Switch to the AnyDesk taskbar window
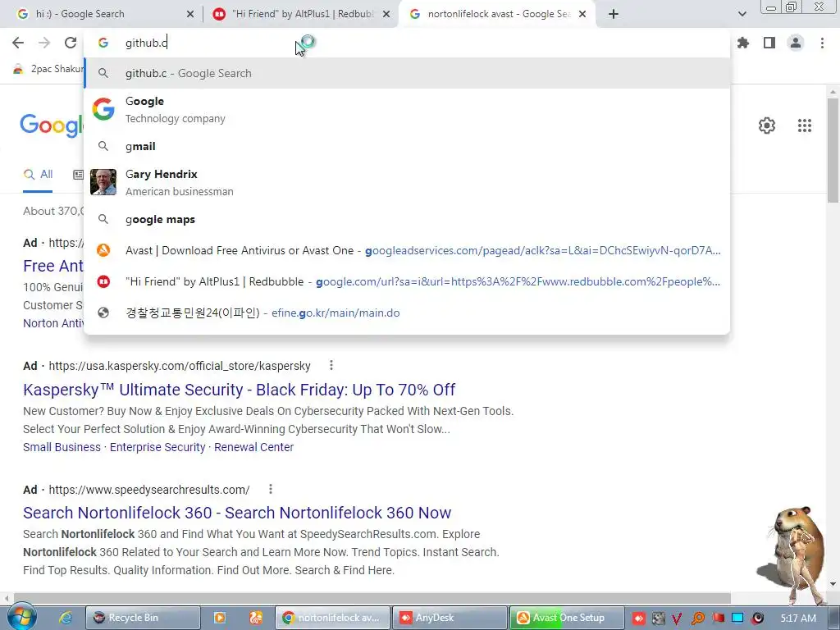 449,618
